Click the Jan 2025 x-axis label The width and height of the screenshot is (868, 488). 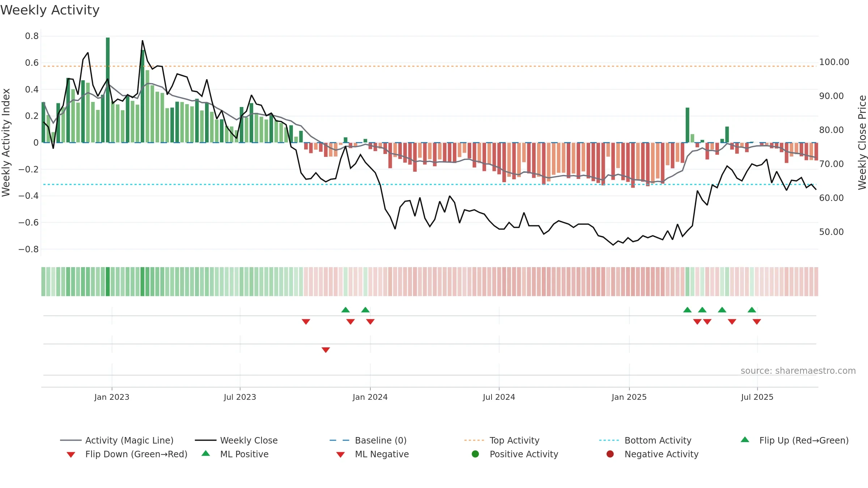click(629, 397)
